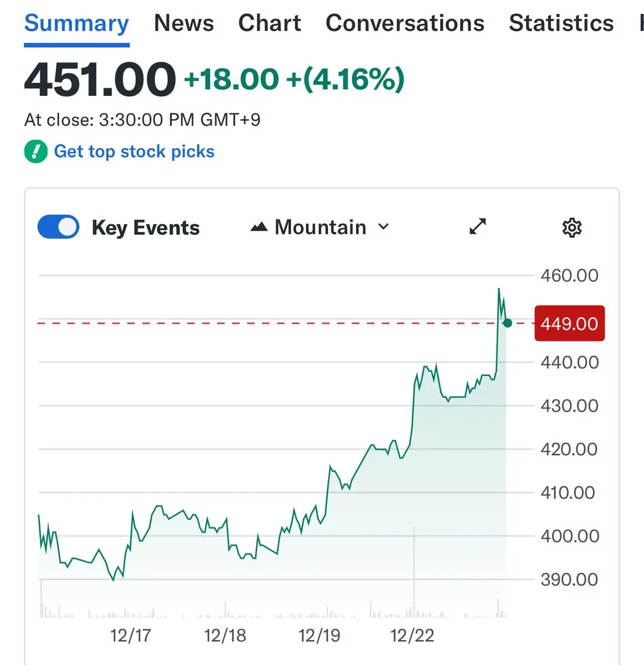This screenshot has height=665, width=644.
Task: Click the red 449.00 price label
Action: [569, 323]
